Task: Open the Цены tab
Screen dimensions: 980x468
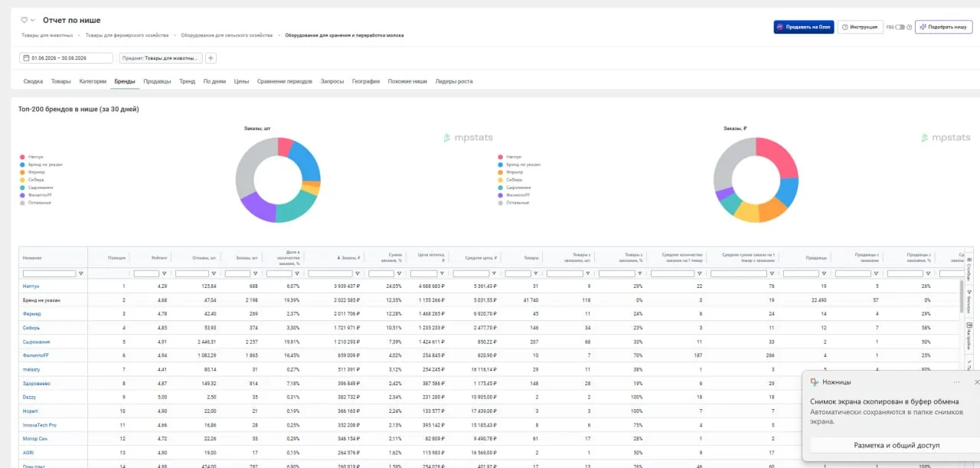Action: click(241, 81)
